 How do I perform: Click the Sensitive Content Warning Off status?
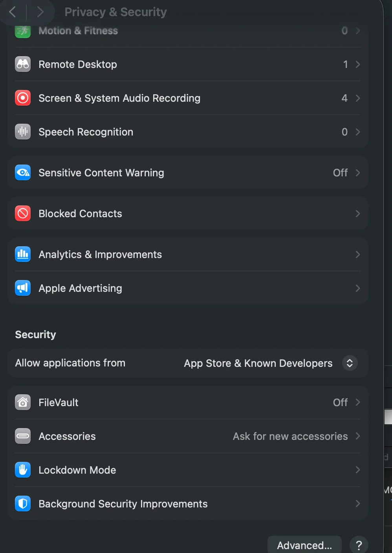(340, 173)
